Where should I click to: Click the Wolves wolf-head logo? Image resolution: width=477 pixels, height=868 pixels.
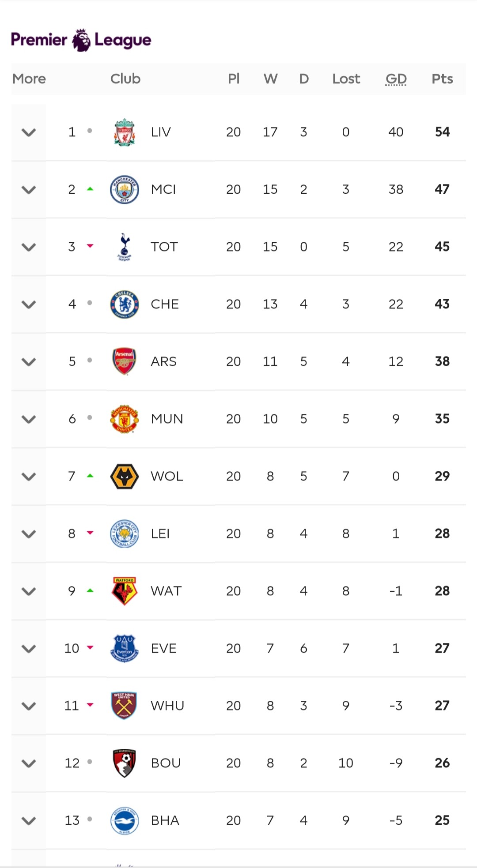(125, 476)
